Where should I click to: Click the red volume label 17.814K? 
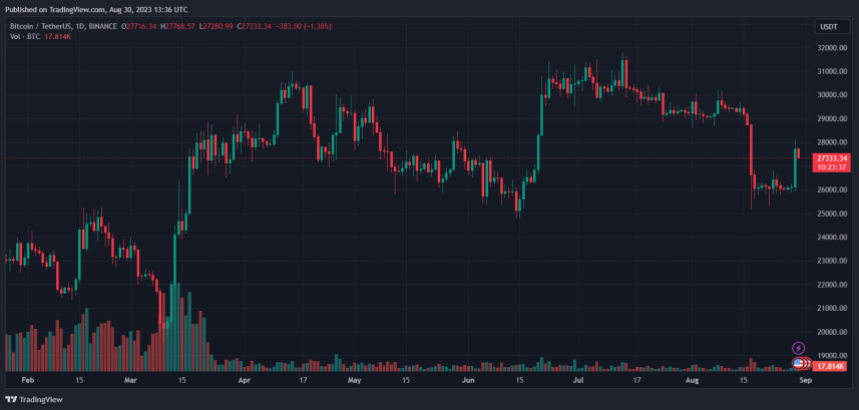(832, 367)
